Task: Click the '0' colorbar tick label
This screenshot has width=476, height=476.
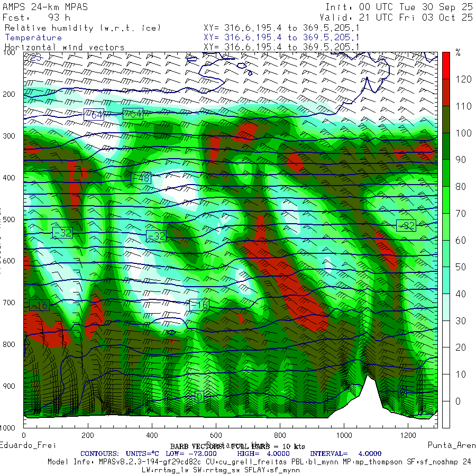Action: pyautogui.click(x=458, y=401)
